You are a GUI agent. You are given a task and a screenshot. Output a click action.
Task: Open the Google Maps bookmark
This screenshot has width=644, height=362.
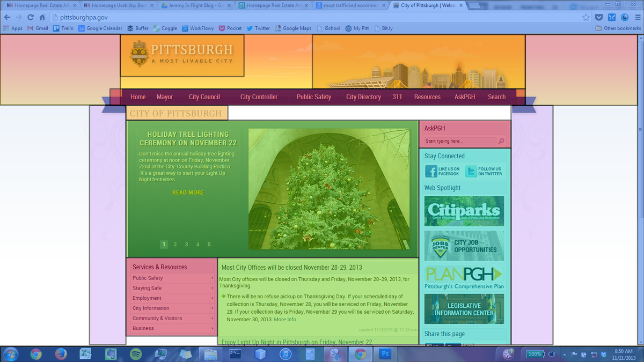point(293,28)
